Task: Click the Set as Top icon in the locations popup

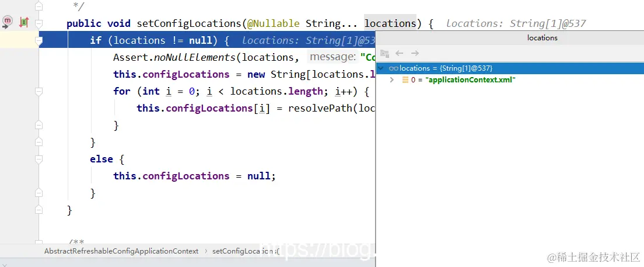Action: [384, 53]
